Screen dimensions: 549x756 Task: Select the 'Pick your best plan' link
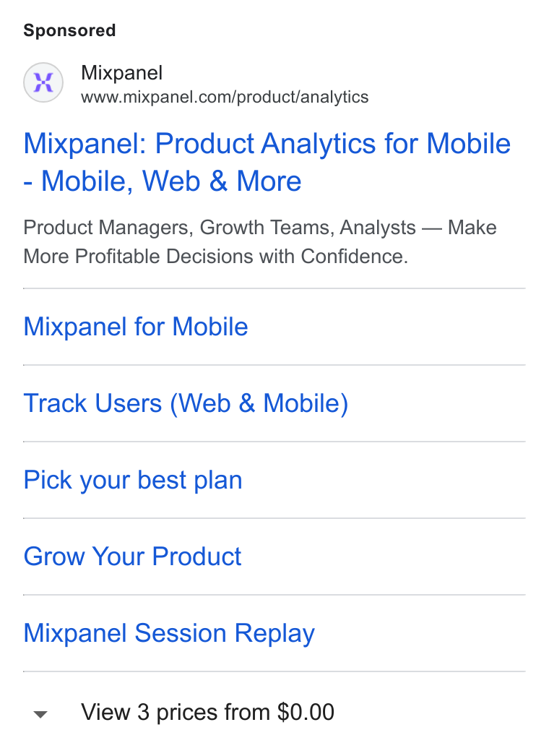pos(132,480)
